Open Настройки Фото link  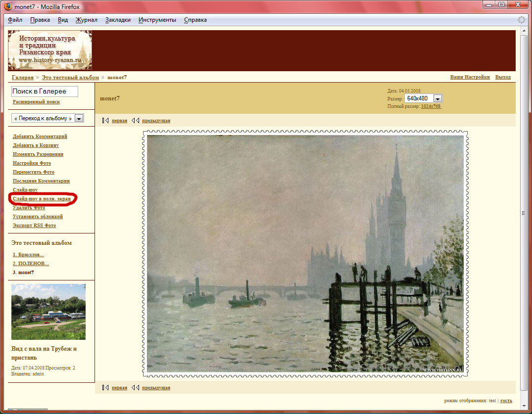pos(32,163)
